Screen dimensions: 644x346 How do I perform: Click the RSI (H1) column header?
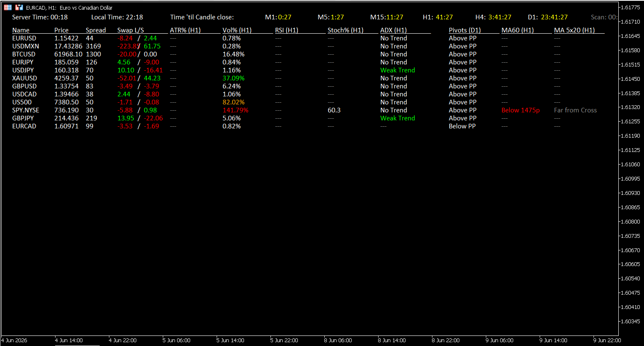pyautogui.click(x=286, y=30)
